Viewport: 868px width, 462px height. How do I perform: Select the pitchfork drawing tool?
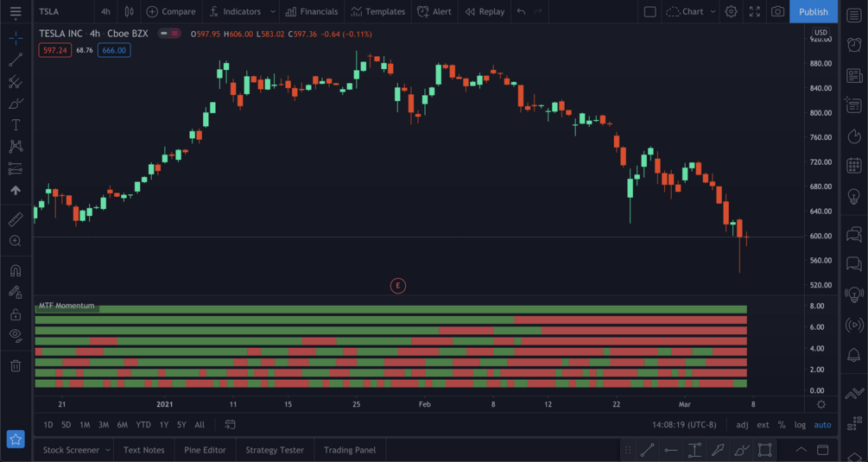16,82
